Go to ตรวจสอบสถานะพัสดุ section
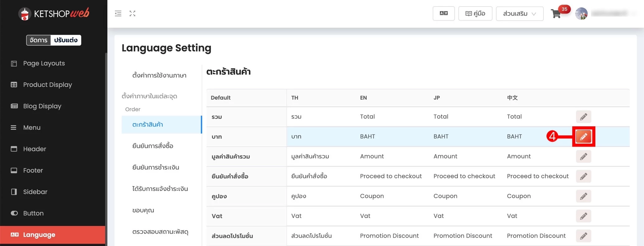This screenshot has height=246, width=644. tap(160, 232)
